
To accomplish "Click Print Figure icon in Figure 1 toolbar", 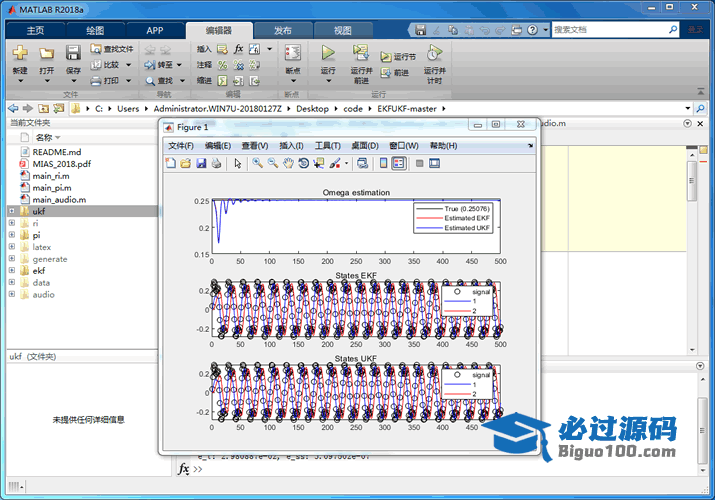I will 216,163.
